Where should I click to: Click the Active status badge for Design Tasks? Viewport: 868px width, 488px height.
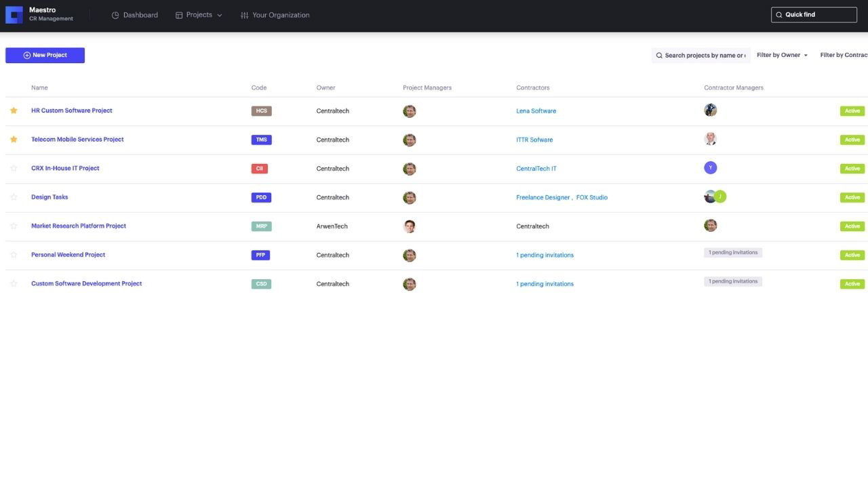coord(852,197)
